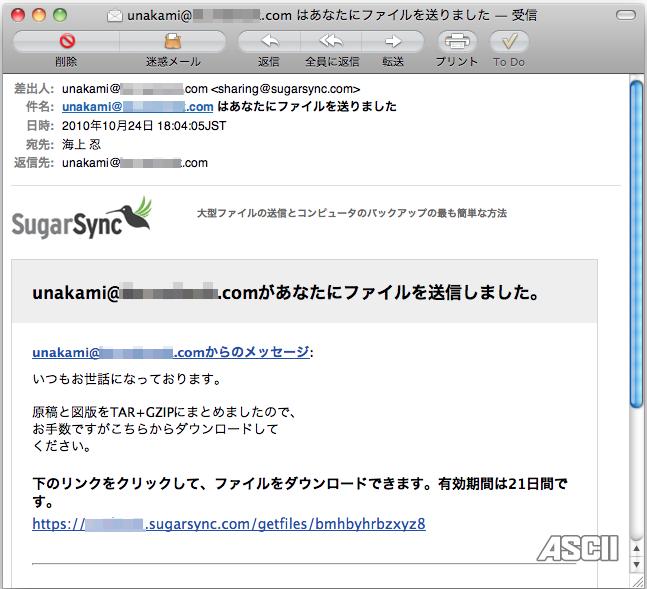This screenshot has height=589, width=647.
Task: Click the line 原稿と図版をTAR+GZIPにまとめましたので
Action: click(x=164, y=412)
